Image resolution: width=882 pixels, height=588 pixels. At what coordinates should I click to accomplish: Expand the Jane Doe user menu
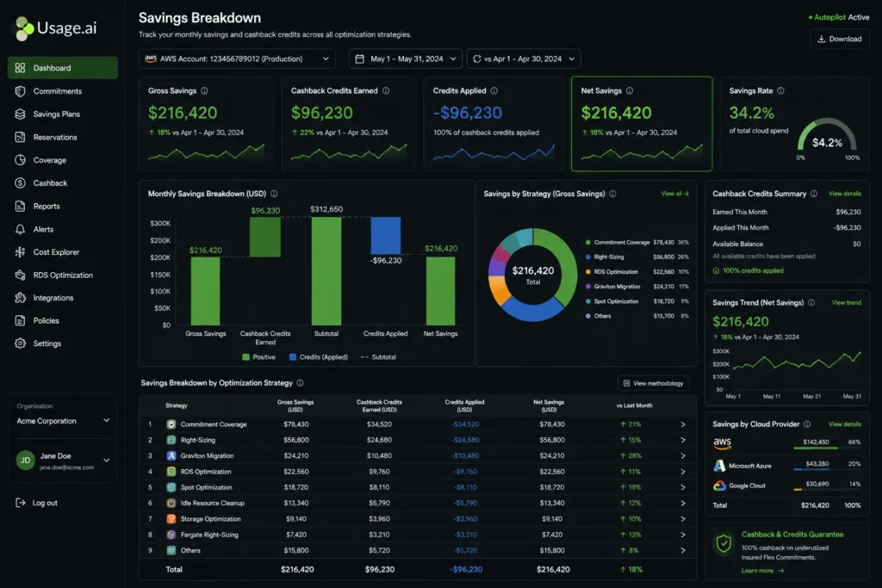[106, 461]
